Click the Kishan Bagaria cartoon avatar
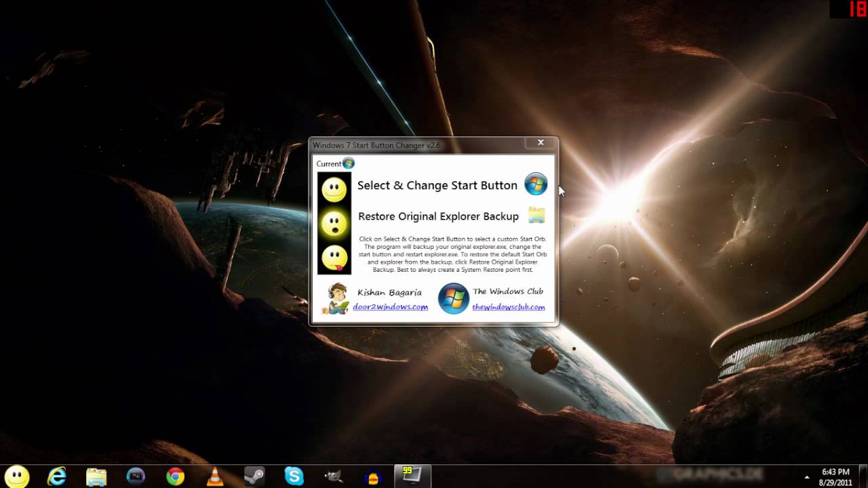The image size is (868, 488). click(334, 299)
